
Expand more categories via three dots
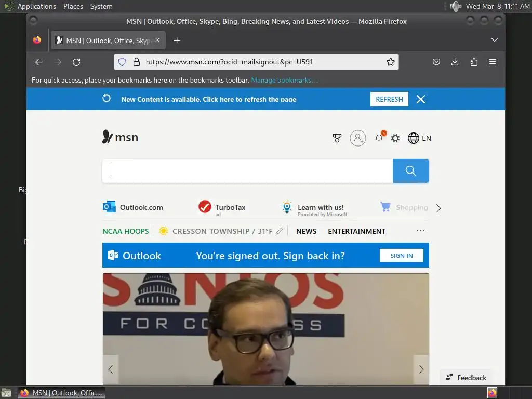point(421,231)
